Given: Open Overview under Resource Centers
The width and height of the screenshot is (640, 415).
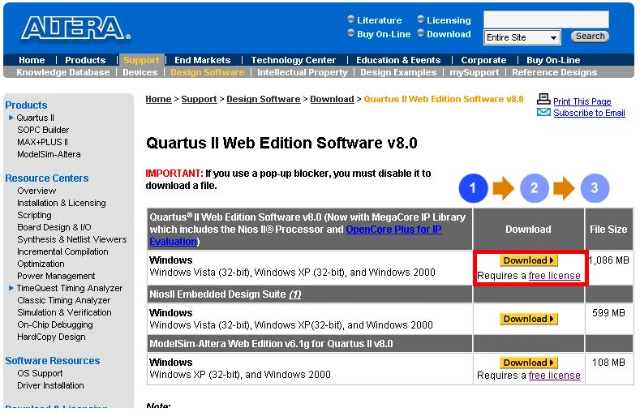Looking at the screenshot, I should click(x=37, y=191).
